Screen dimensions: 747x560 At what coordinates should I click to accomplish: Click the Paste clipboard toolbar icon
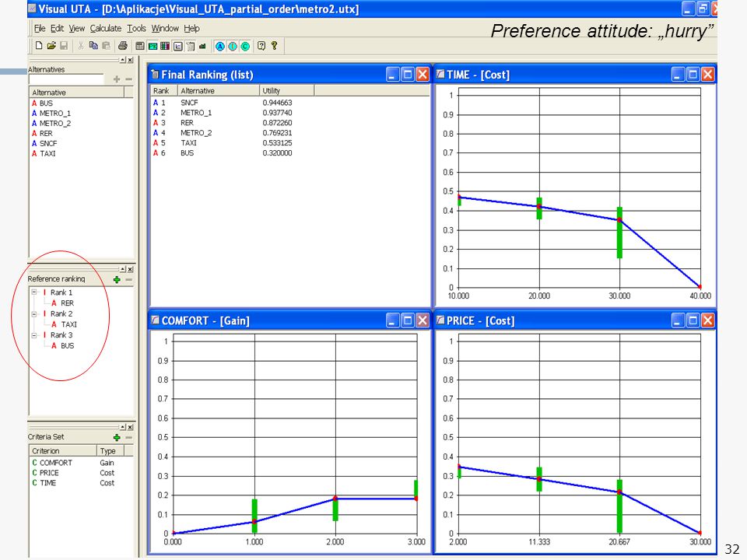pos(107,46)
